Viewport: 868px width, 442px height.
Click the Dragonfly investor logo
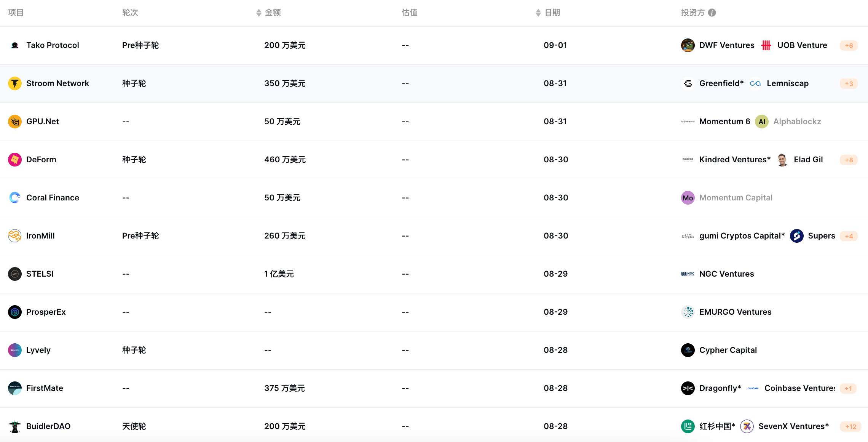click(688, 388)
